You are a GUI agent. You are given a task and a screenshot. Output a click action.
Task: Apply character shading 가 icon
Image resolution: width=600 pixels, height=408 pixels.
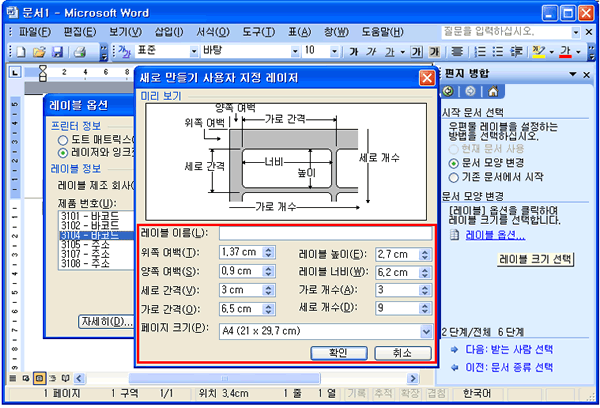point(434,52)
